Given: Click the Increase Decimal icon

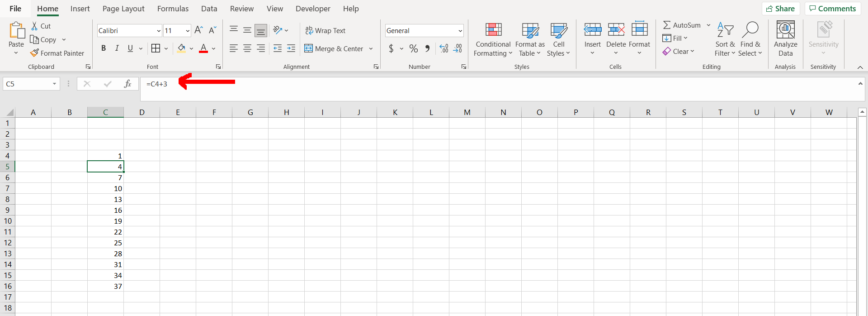Looking at the screenshot, I should pyautogui.click(x=444, y=48).
